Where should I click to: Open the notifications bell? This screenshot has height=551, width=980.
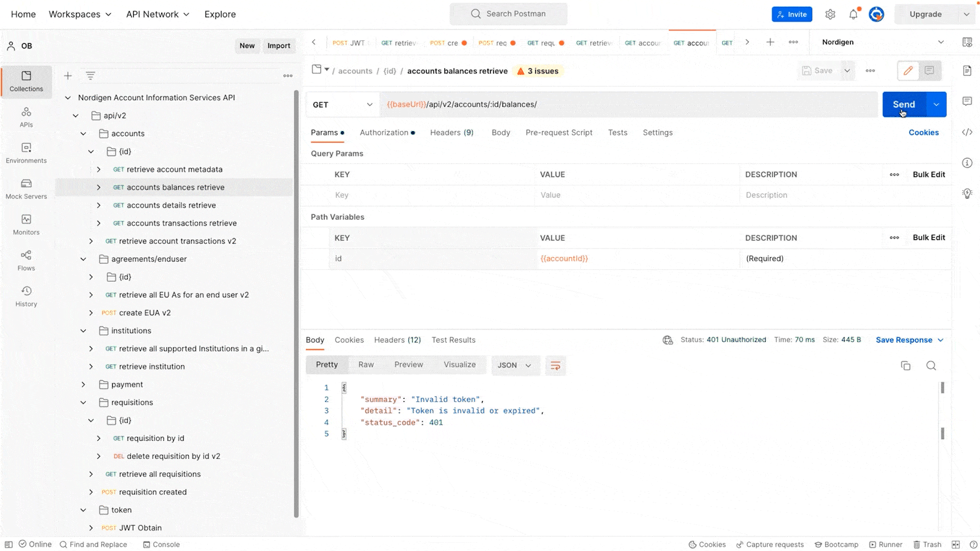[853, 14]
